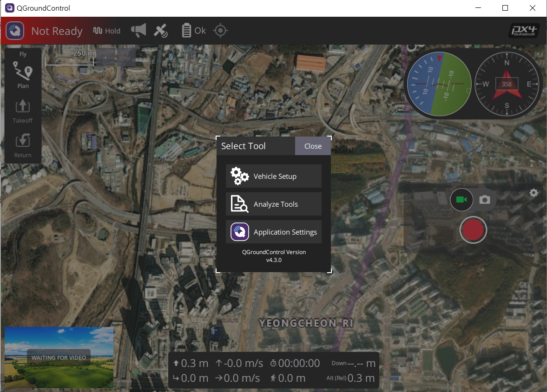
Task: Click the QGroundControl logo in the toolbar
Action: tap(15, 31)
